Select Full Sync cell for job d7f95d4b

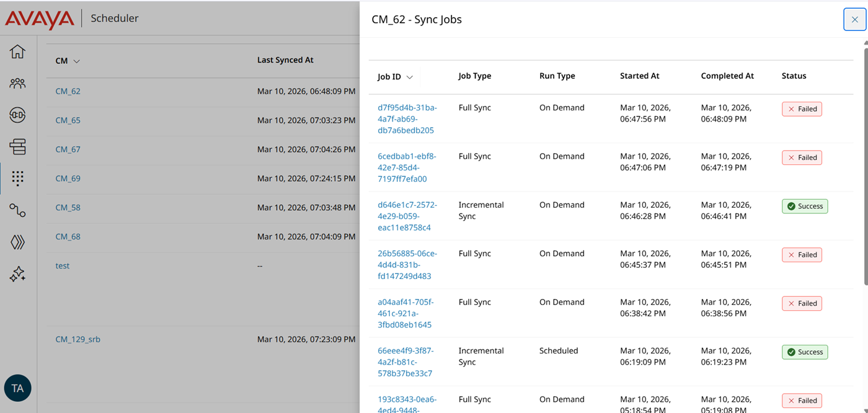pos(475,108)
